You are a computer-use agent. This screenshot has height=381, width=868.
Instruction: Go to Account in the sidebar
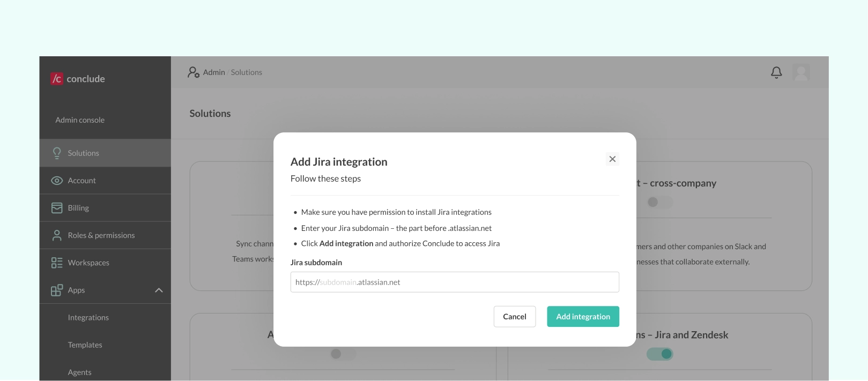(x=105, y=181)
